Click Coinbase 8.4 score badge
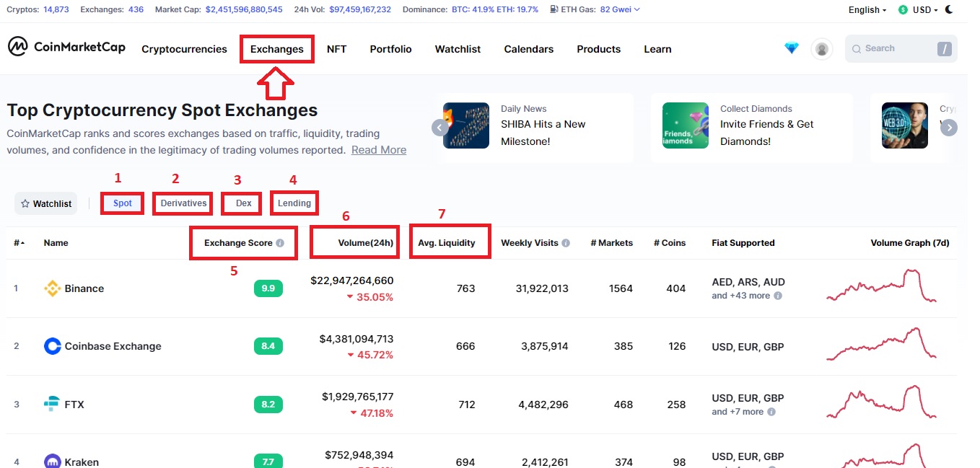 click(268, 346)
